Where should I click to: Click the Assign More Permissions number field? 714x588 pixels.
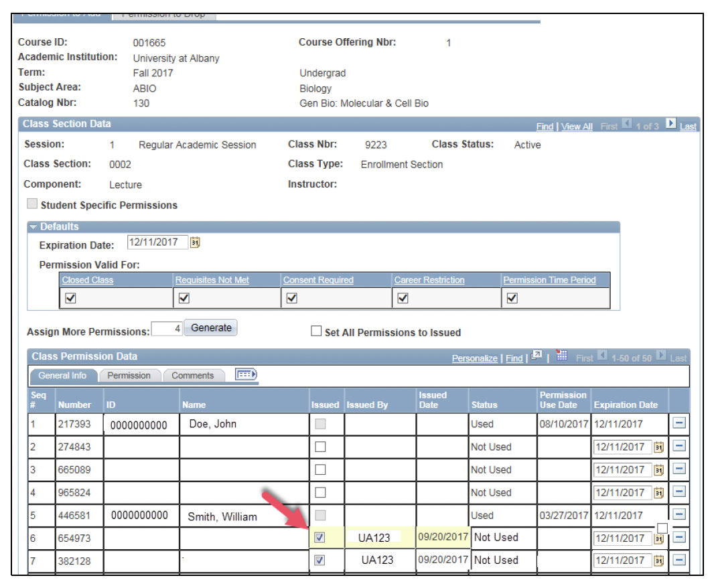click(x=167, y=329)
